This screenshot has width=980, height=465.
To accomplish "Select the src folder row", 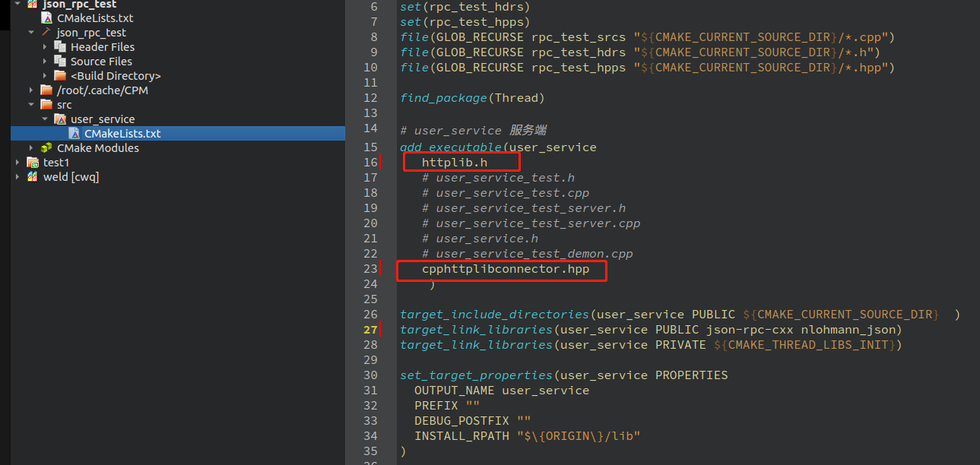I will tap(178, 104).
